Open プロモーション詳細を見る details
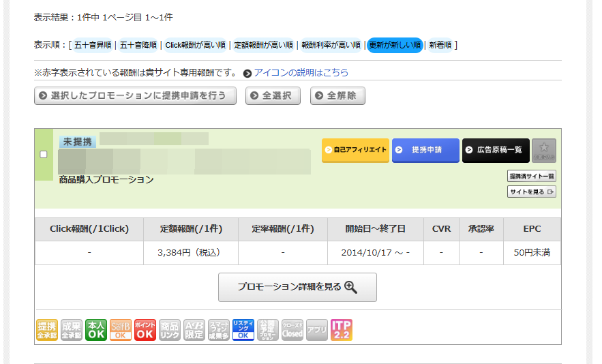602x364 pixels. point(297,287)
